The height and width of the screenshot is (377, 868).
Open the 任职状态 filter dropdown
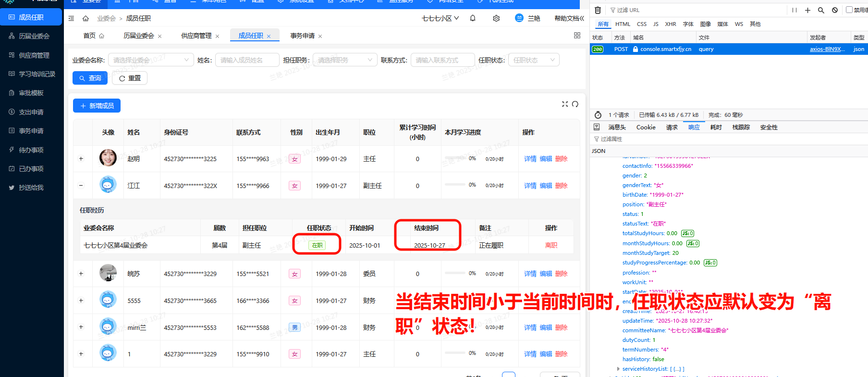point(533,60)
